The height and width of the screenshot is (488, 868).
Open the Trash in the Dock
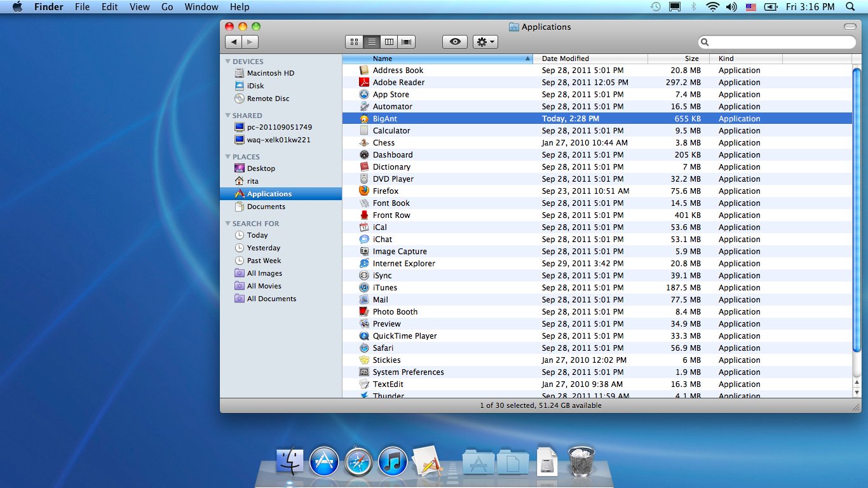point(581,461)
